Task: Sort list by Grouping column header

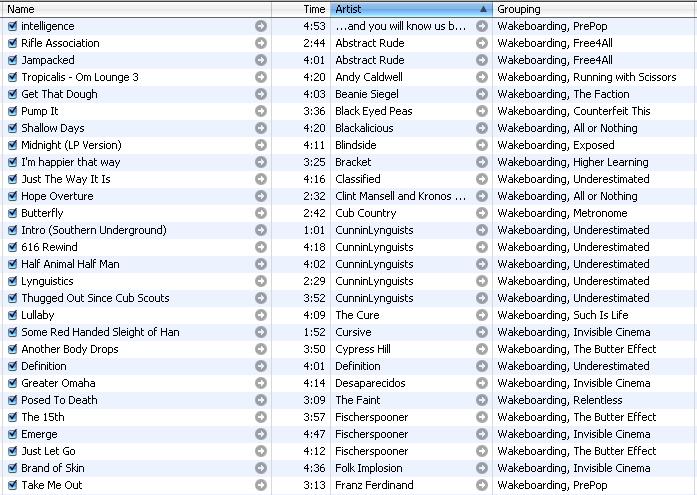Action: pos(590,9)
